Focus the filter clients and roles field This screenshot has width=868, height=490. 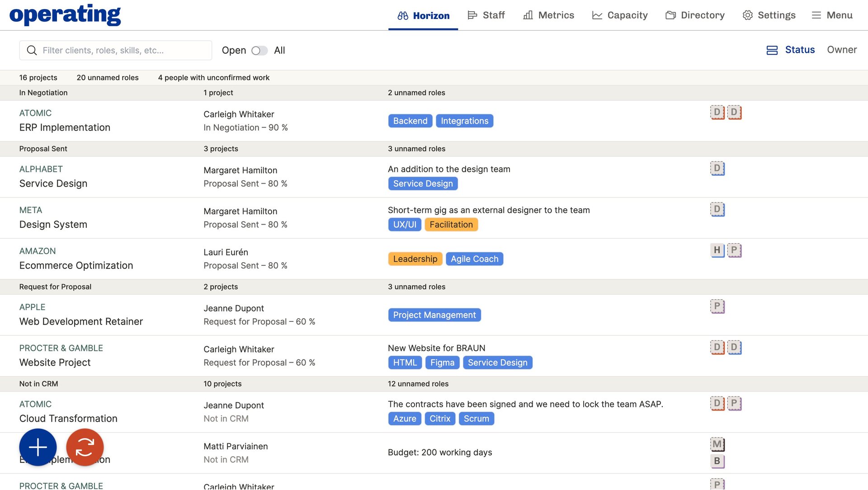tap(122, 50)
